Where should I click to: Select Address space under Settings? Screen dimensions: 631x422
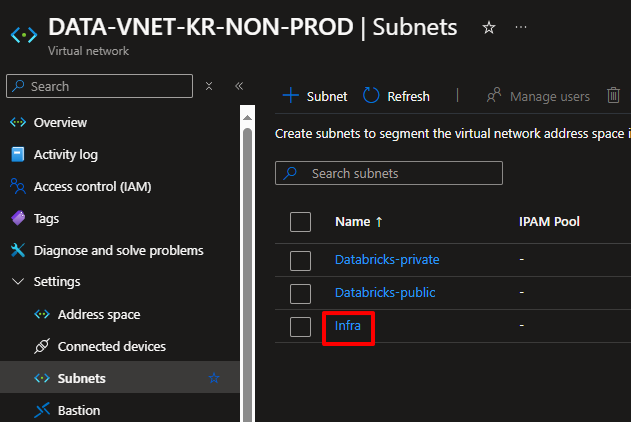pos(99,314)
